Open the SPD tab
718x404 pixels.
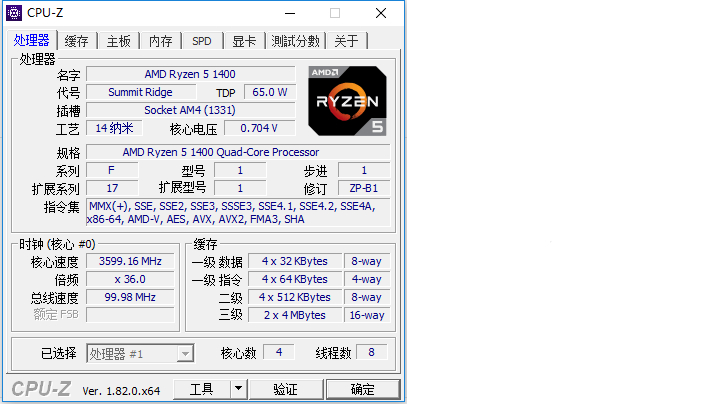[202, 41]
